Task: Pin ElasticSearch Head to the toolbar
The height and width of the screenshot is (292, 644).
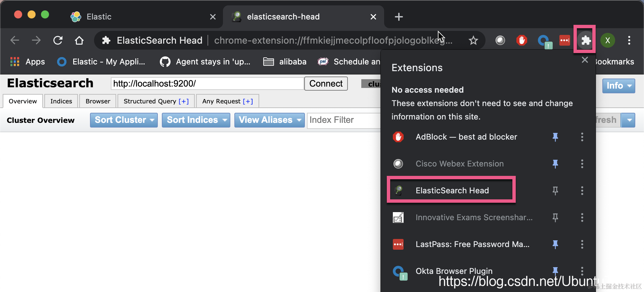Action: point(555,191)
